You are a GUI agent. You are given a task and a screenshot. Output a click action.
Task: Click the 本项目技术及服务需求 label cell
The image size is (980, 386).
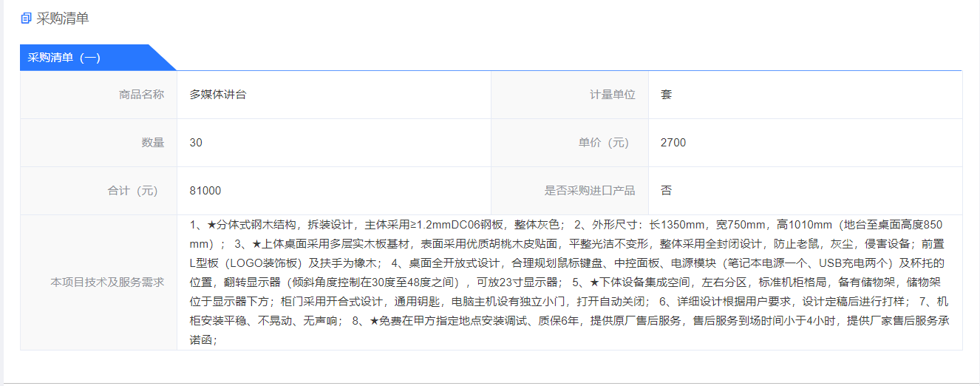tap(107, 282)
